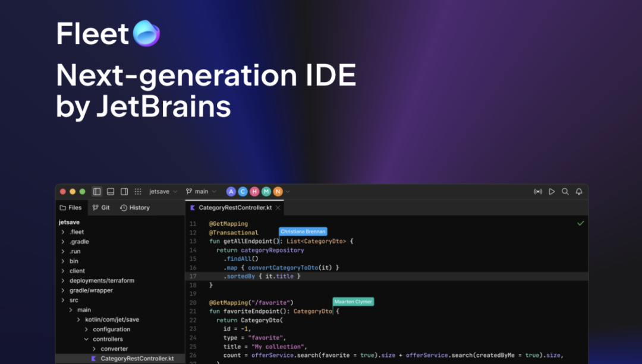
Task: Switch to the History tab
Action: click(135, 208)
